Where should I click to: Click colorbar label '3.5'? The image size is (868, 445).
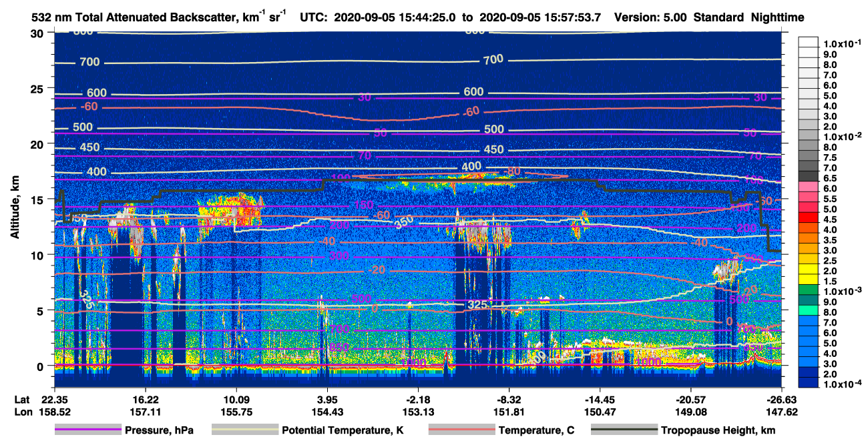point(831,240)
